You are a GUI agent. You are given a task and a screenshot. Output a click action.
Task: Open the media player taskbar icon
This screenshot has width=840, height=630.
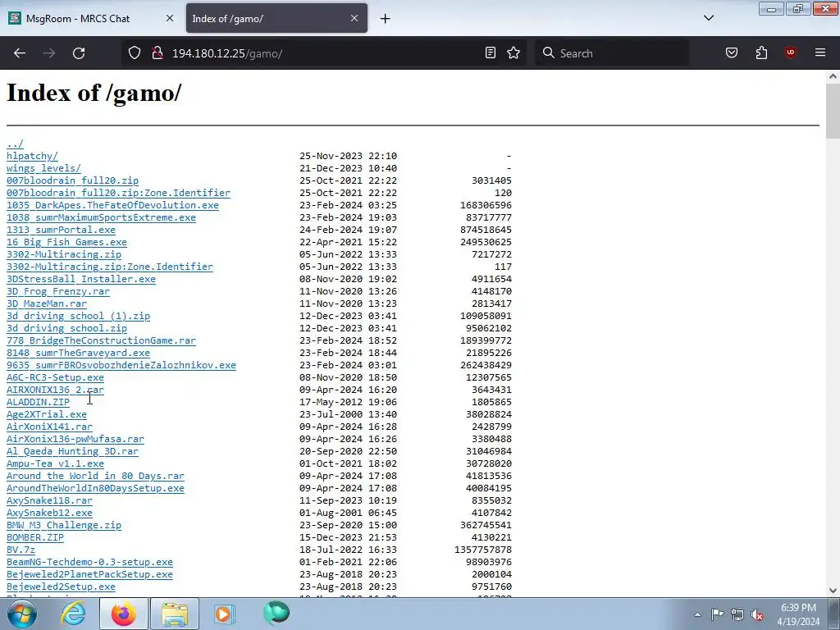(x=225, y=614)
